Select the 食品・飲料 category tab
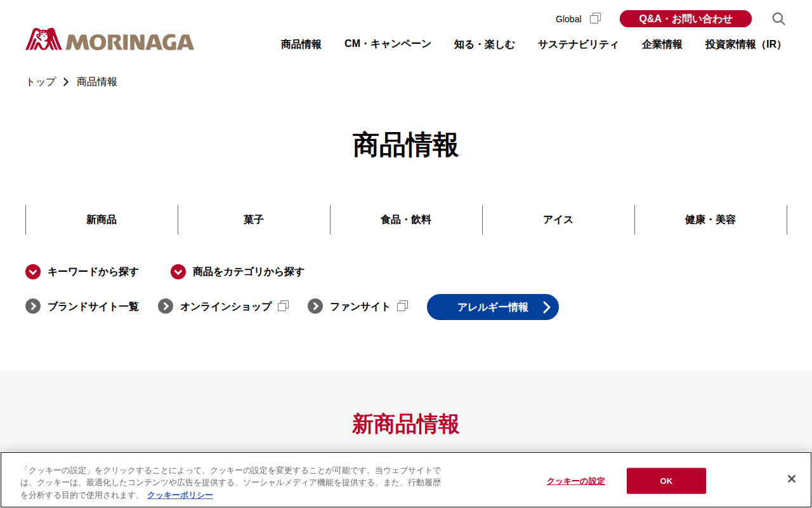Viewport: 812px width, 508px height. click(406, 220)
